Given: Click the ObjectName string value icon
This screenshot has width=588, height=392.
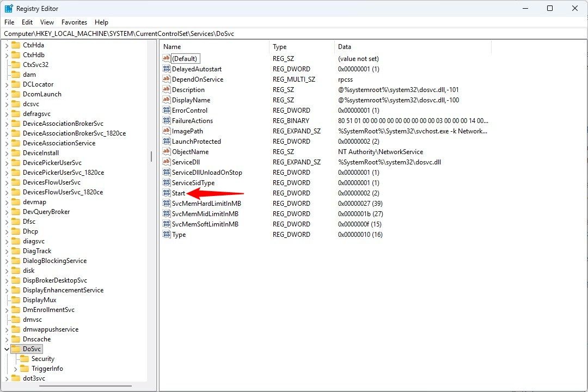Looking at the screenshot, I should tap(167, 151).
